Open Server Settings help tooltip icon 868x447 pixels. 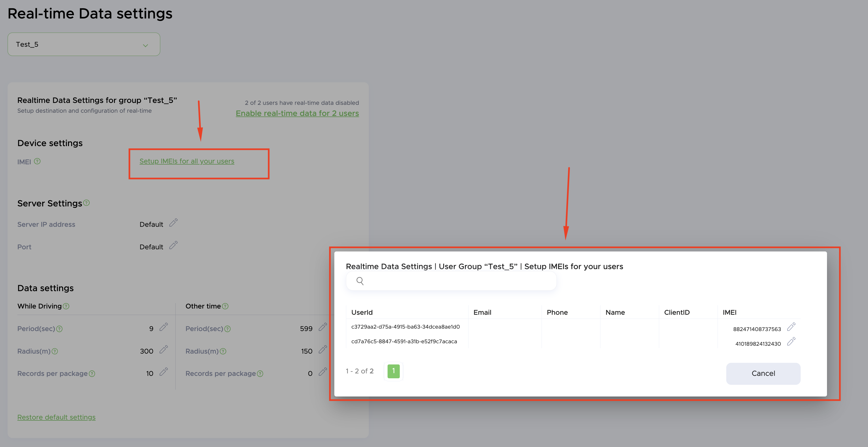click(x=86, y=203)
